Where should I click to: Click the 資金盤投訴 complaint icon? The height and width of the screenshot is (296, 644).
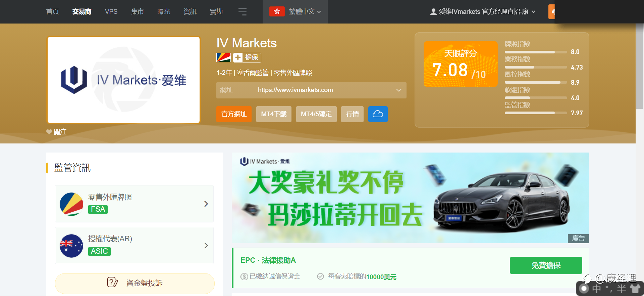(x=112, y=282)
